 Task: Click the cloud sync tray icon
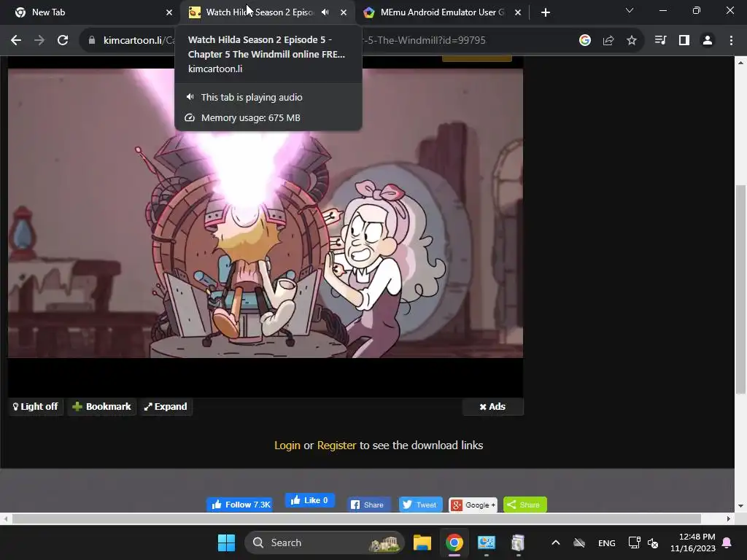click(578, 542)
